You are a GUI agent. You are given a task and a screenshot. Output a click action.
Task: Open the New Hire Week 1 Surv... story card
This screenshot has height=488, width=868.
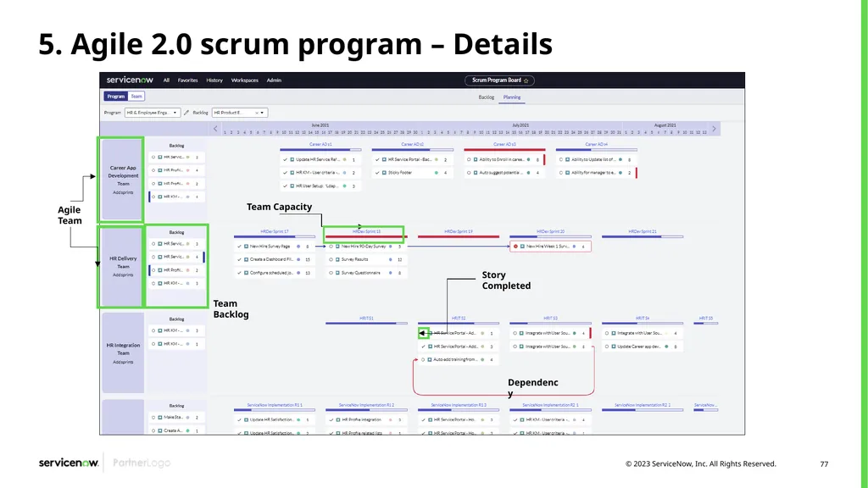[x=550, y=247]
